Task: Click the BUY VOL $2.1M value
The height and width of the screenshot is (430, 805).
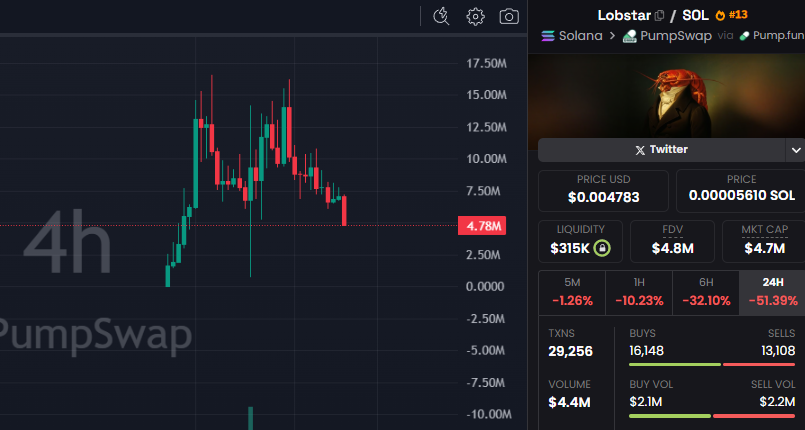Action: 645,402
